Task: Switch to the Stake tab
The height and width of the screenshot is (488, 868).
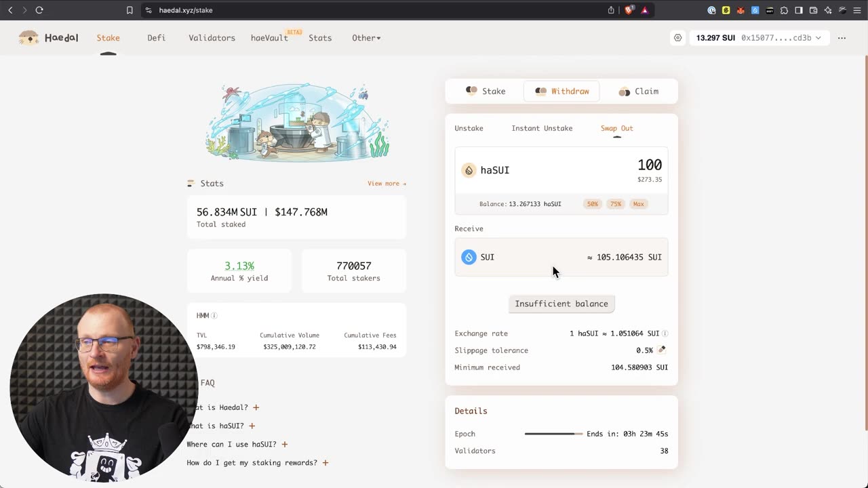Action: click(x=486, y=91)
